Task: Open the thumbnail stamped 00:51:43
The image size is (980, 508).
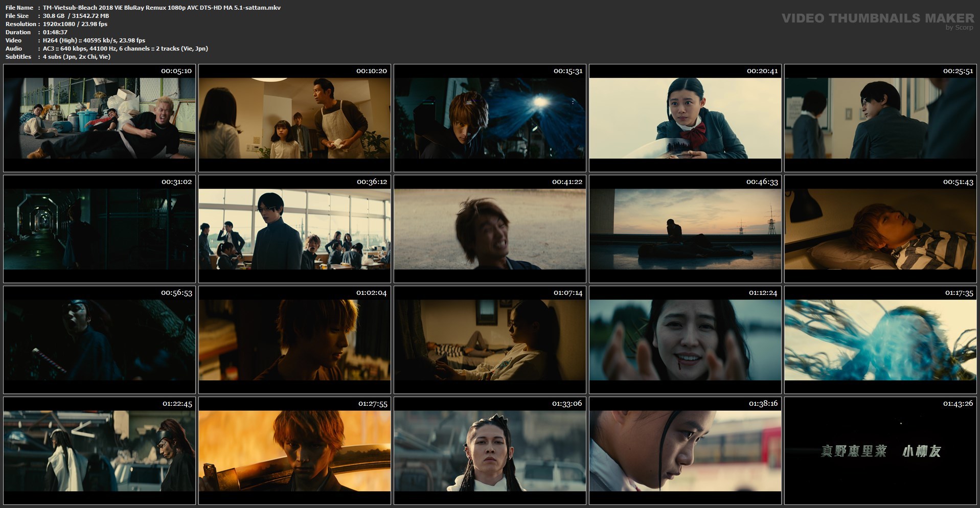Action: (880, 229)
